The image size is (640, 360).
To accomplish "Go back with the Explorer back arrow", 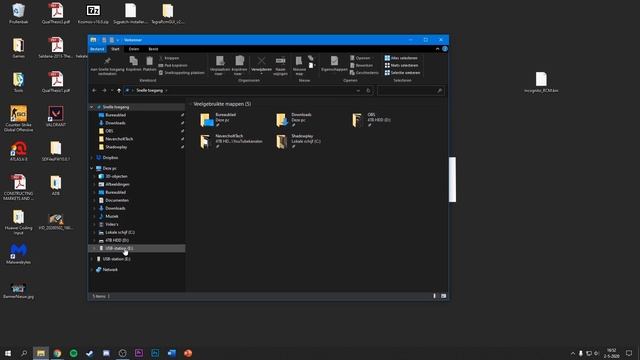I will (94, 91).
